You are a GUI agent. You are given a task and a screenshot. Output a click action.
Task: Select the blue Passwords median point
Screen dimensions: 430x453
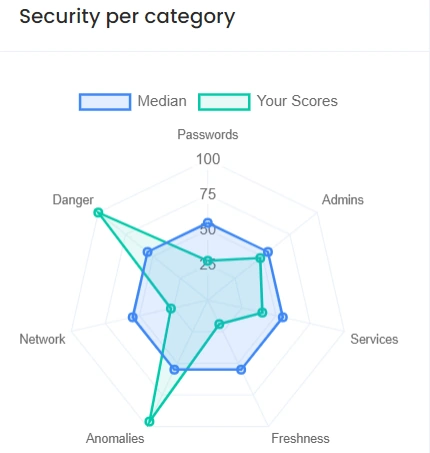[x=208, y=223]
